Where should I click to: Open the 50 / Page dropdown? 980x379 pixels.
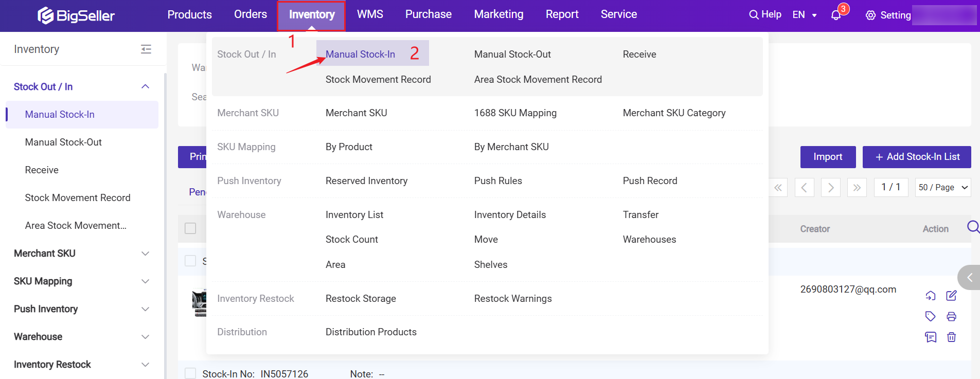pyautogui.click(x=942, y=188)
